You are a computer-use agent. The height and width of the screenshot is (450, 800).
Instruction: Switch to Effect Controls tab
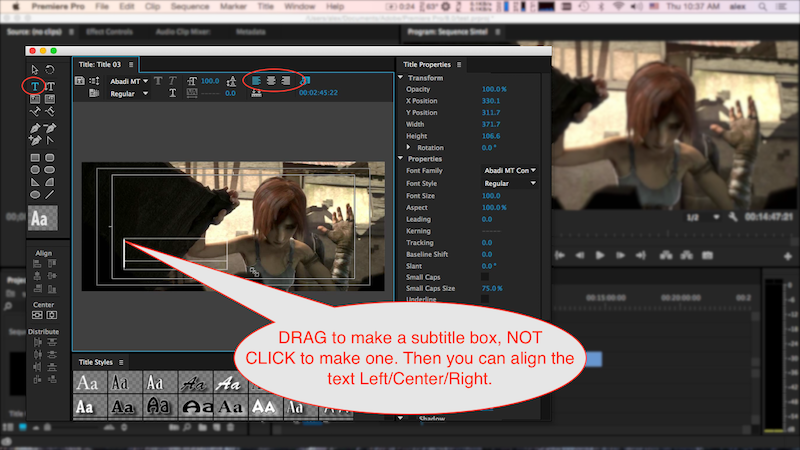(109, 32)
